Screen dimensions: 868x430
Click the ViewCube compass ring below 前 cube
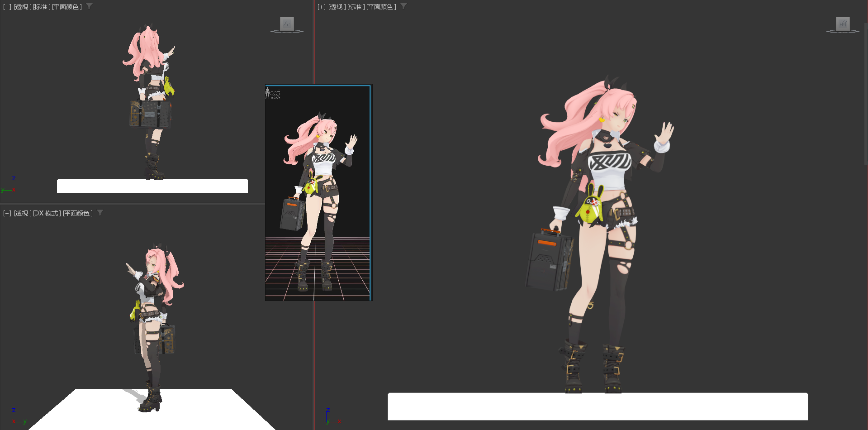coord(842,32)
